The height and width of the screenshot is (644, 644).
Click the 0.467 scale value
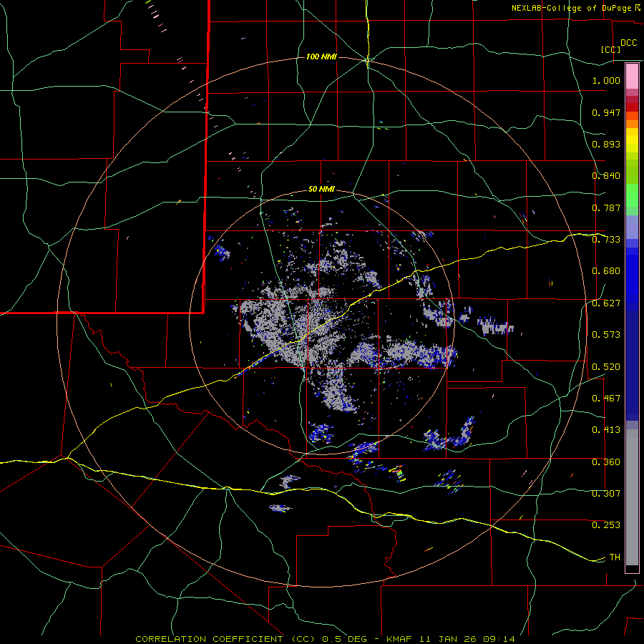[x=606, y=399]
